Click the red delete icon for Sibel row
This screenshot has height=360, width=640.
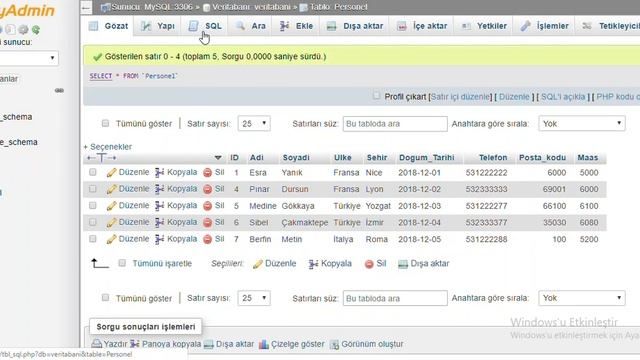pyautogui.click(x=207, y=223)
